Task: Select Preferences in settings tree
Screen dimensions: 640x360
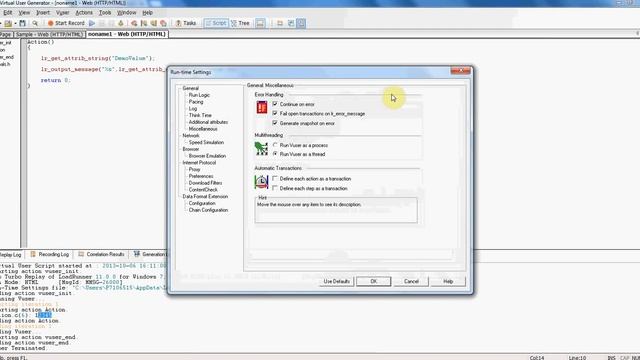Action: click(201, 176)
